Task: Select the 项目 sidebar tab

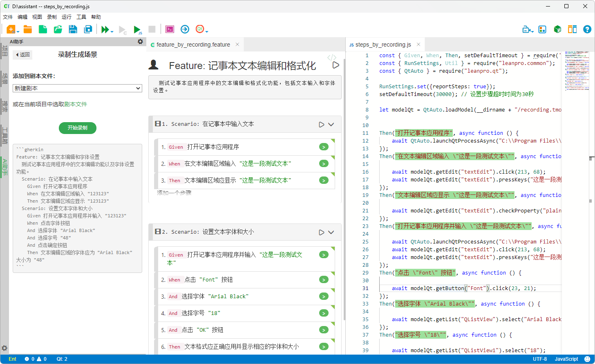Action: click(x=4, y=50)
